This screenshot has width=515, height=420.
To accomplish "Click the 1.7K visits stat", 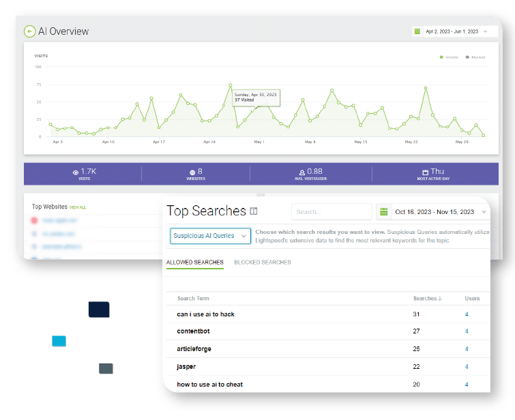I will click(x=85, y=174).
